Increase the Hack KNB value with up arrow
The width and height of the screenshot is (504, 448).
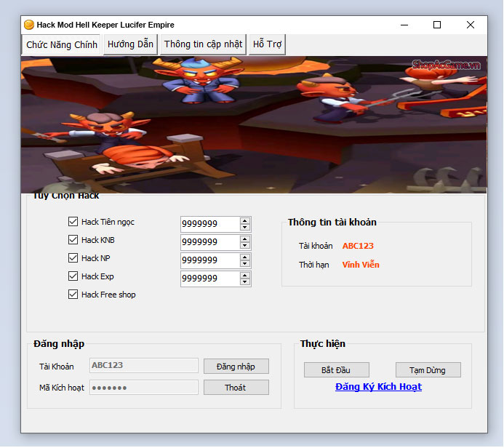coord(245,239)
